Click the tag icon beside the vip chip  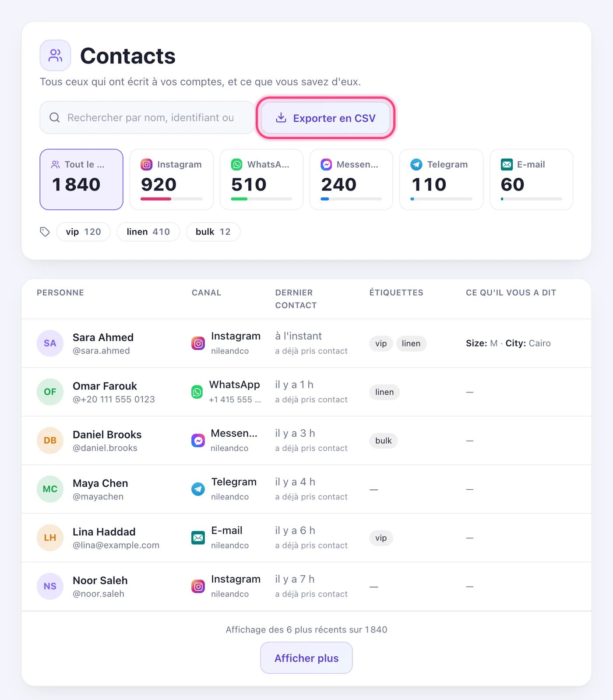tap(45, 232)
